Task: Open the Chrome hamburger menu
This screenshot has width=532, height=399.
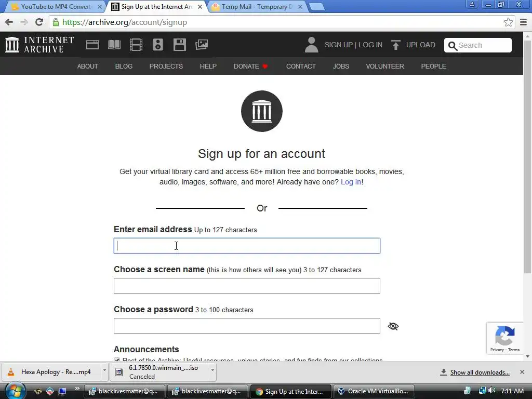Action: [x=524, y=22]
